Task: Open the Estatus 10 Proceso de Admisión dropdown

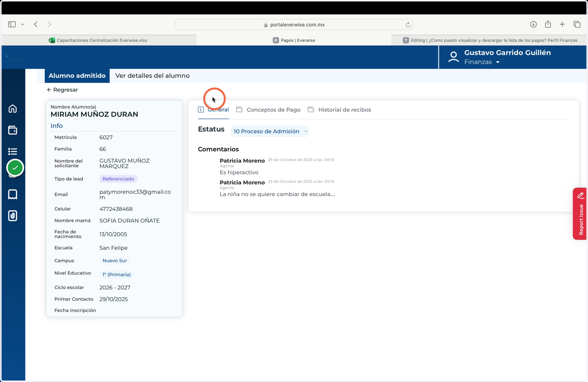Action: (x=269, y=131)
